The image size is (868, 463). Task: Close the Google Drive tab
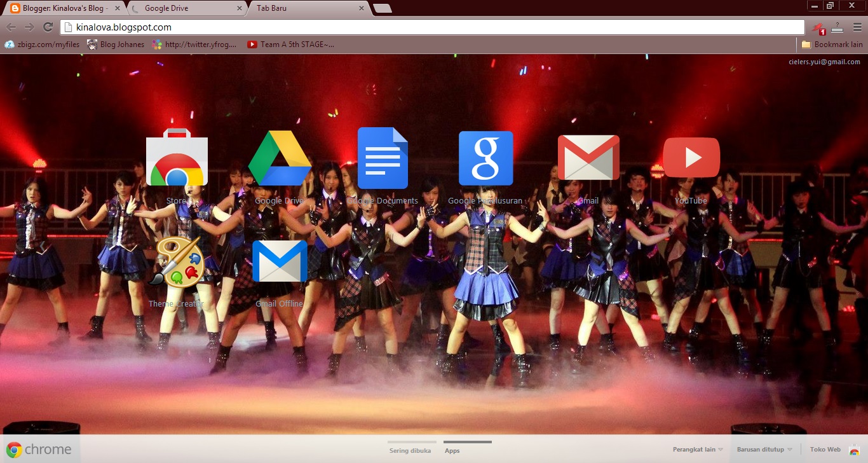[240, 8]
